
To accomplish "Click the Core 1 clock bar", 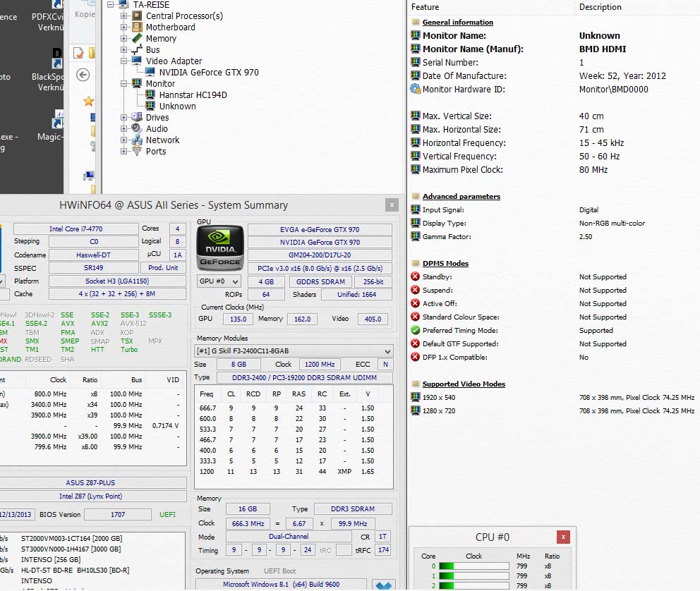I will [473, 575].
